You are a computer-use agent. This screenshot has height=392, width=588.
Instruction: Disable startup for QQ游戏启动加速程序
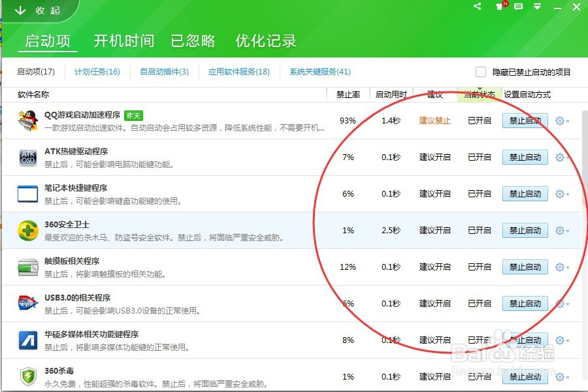pyautogui.click(x=525, y=121)
